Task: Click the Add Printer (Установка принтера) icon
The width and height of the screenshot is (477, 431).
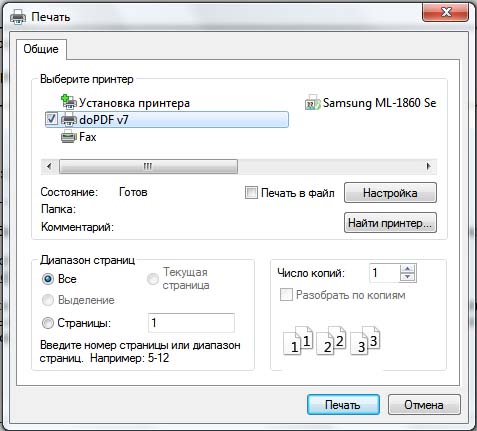Action: coord(69,102)
